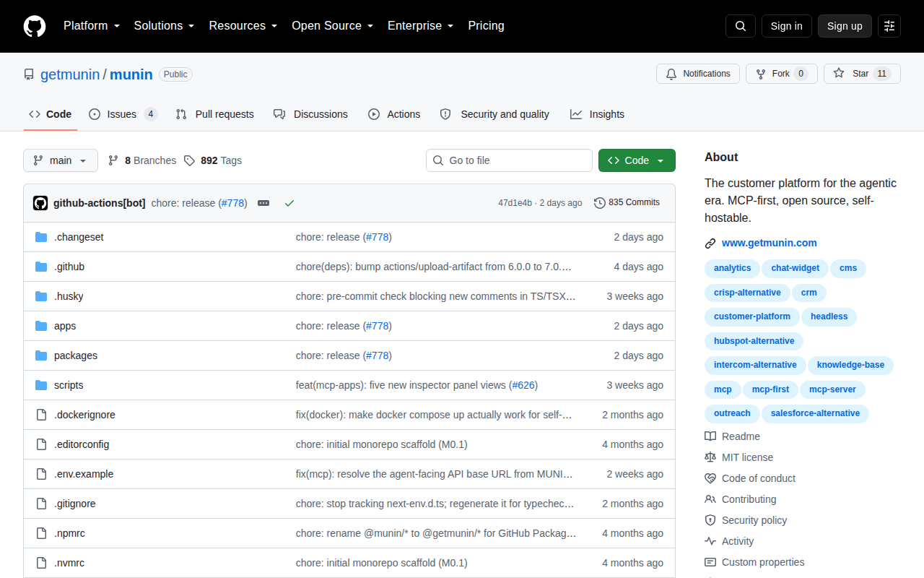Click the github-actions[bot] avatar

click(x=40, y=203)
